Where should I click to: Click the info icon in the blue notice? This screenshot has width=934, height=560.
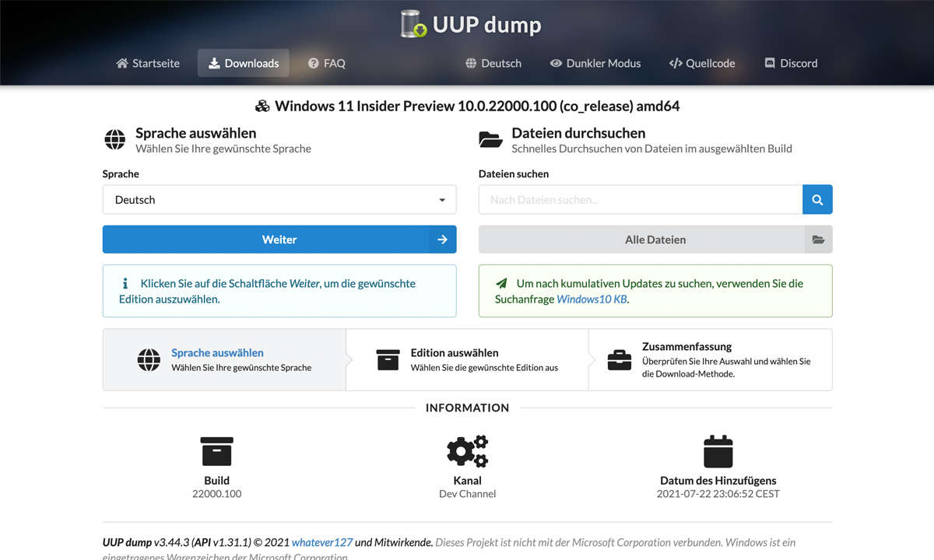(x=125, y=284)
